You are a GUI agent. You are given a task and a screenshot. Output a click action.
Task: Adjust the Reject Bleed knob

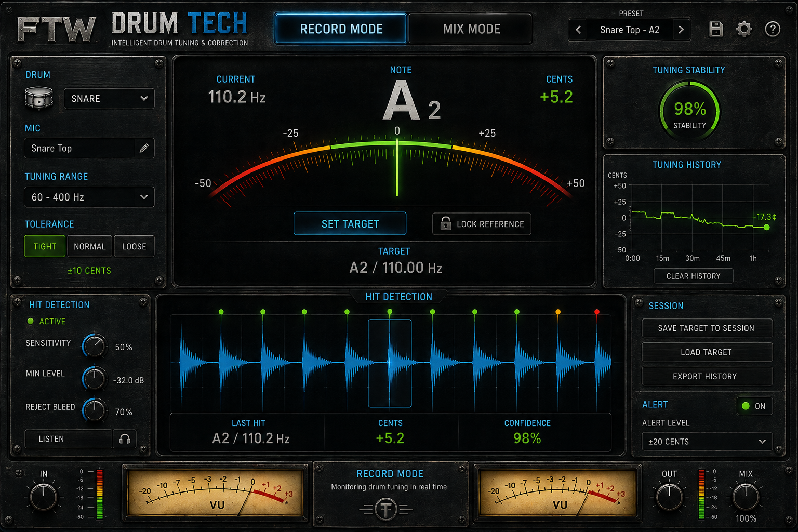tap(95, 410)
